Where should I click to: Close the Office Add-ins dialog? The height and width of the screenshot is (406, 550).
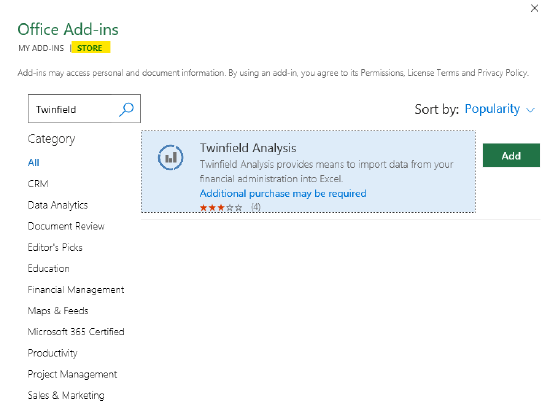click(534, 8)
